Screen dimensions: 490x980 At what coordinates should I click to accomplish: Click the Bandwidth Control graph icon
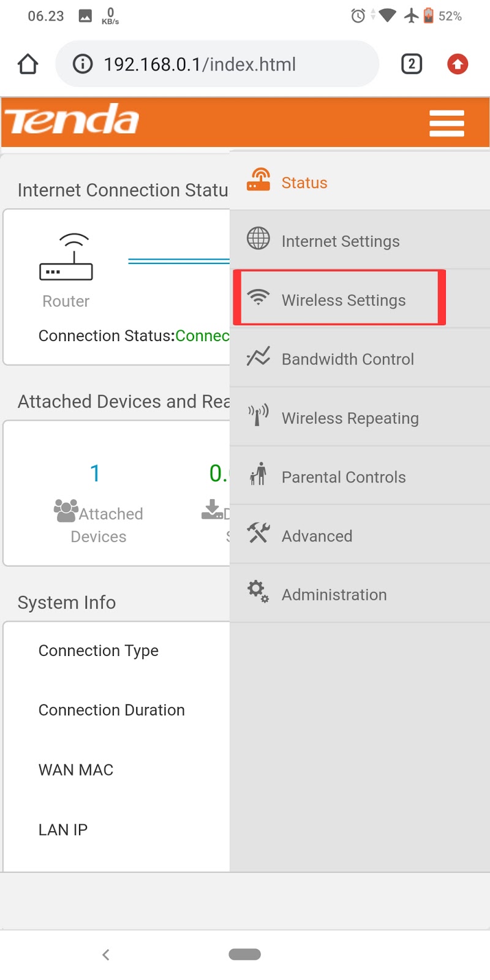pos(258,356)
